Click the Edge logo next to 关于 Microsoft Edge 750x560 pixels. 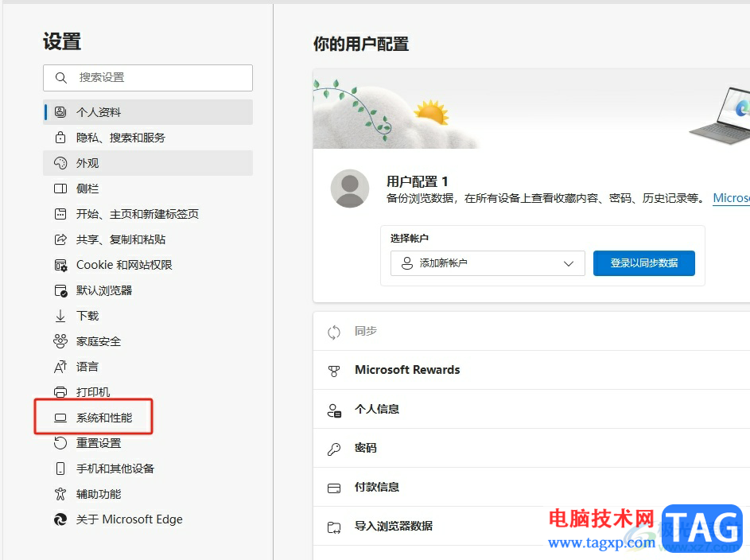[60, 519]
